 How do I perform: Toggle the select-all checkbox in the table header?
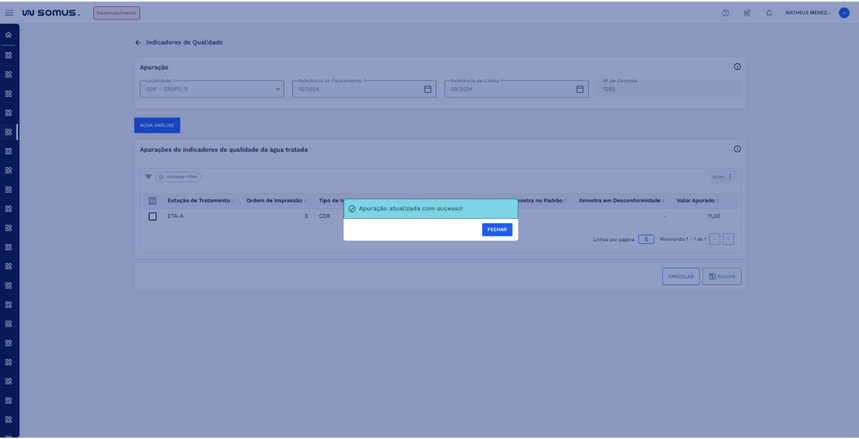tap(152, 200)
